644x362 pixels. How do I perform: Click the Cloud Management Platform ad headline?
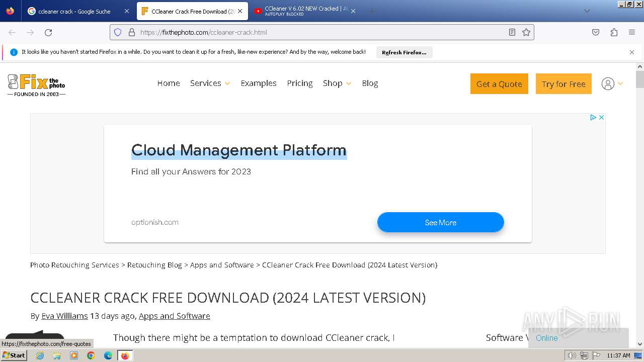[x=239, y=150]
